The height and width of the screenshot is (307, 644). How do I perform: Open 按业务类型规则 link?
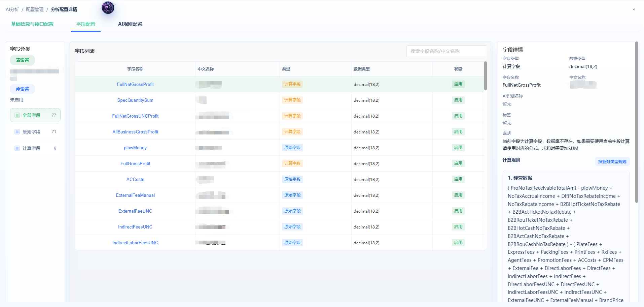tap(612, 161)
